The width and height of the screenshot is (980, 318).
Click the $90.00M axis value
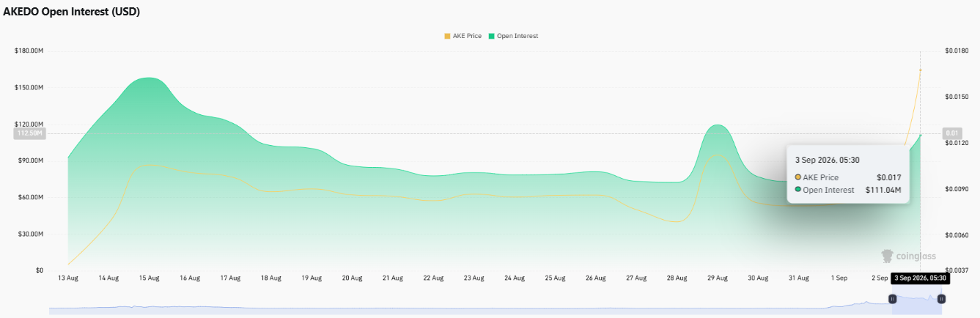30,160
